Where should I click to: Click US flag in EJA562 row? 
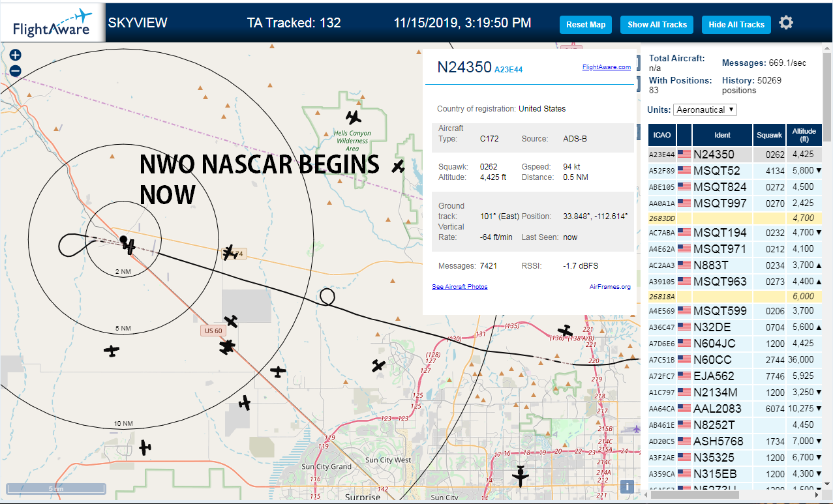(x=684, y=376)
